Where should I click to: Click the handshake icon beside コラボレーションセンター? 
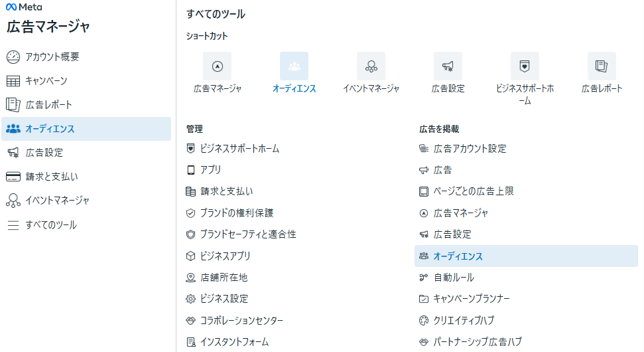(x=190, y=320)
